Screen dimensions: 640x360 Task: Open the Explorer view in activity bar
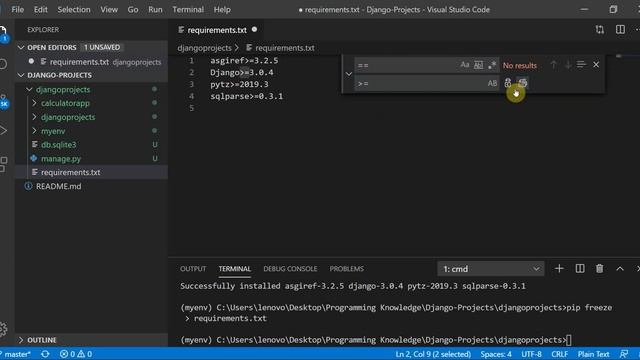(3, 32)
